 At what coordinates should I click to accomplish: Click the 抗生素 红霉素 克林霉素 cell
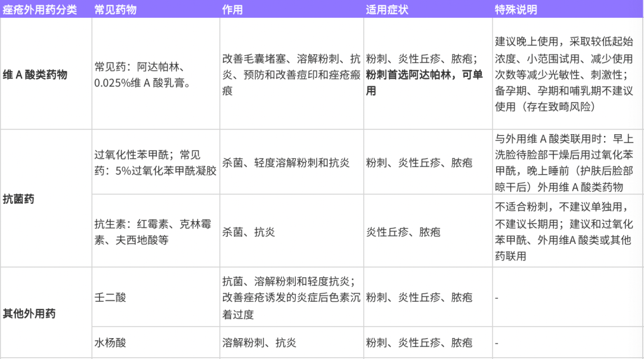tap(153, 232)
